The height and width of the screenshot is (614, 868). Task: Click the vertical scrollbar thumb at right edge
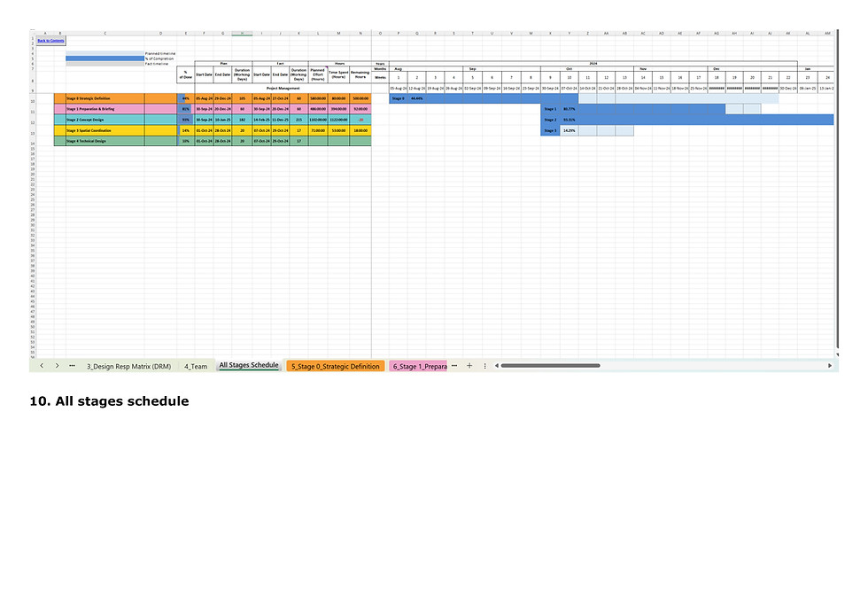click(x=838, y=188)
